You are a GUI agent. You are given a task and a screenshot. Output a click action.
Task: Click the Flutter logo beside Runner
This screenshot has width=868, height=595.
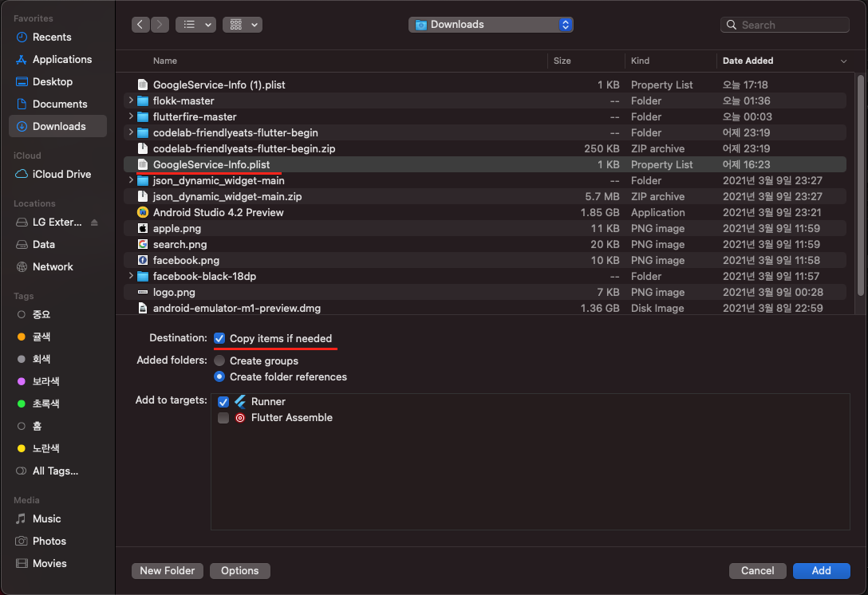coord(240,402)
